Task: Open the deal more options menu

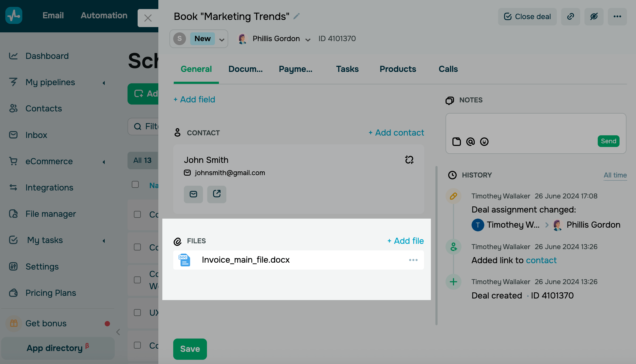Action: tap(617, 17)
